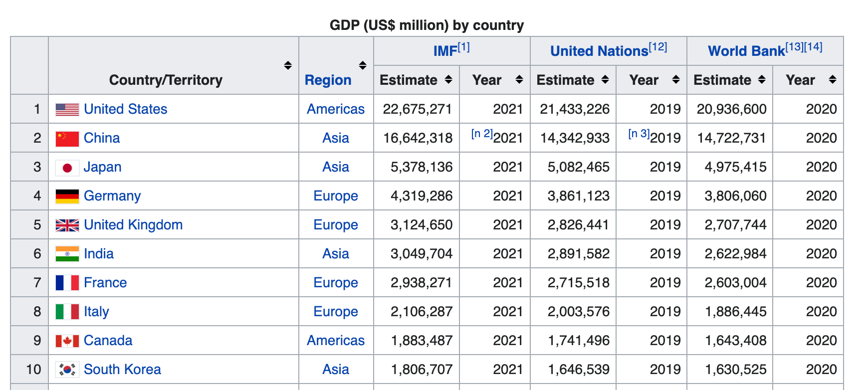Click the Italy flag icon
Viewport: 868px width, 390px height.
coord(67,312)
